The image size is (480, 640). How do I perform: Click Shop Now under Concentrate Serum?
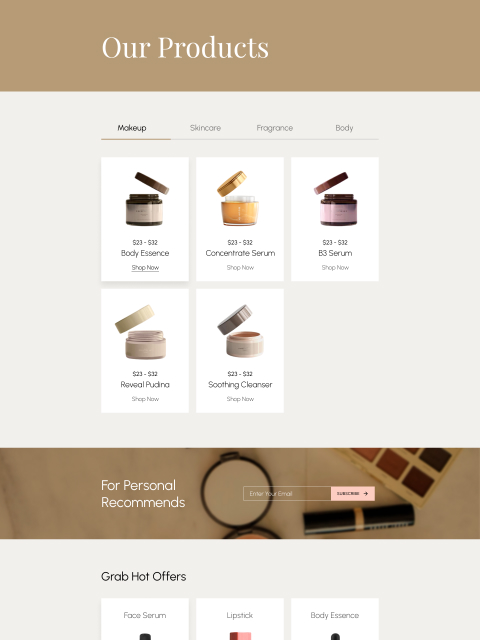[x=240, y=268]
